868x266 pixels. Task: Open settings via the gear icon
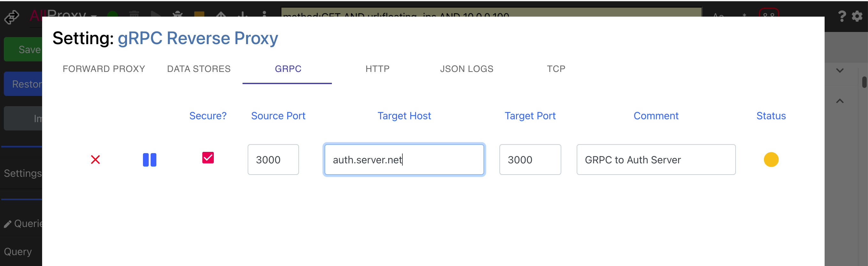coord(857,16)
